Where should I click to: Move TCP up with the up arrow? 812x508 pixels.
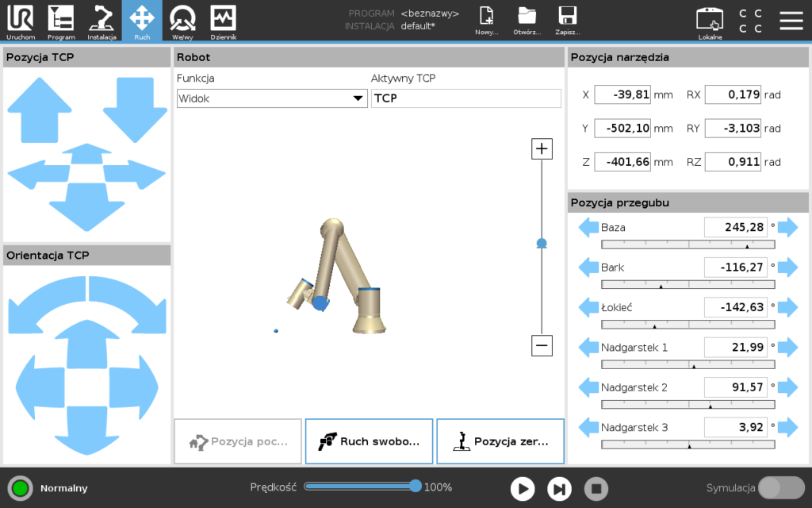40,110
